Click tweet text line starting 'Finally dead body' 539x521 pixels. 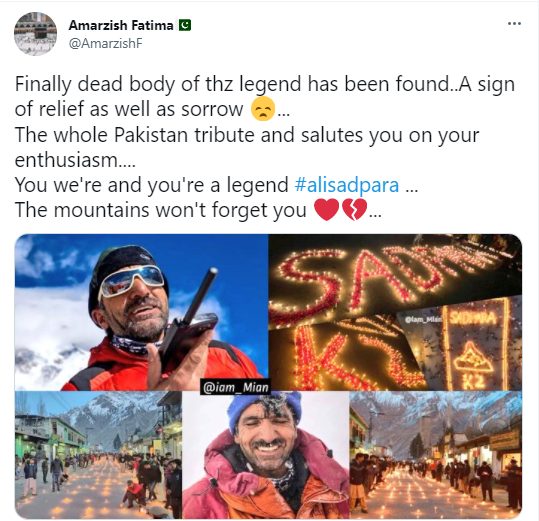pos(265,84)
